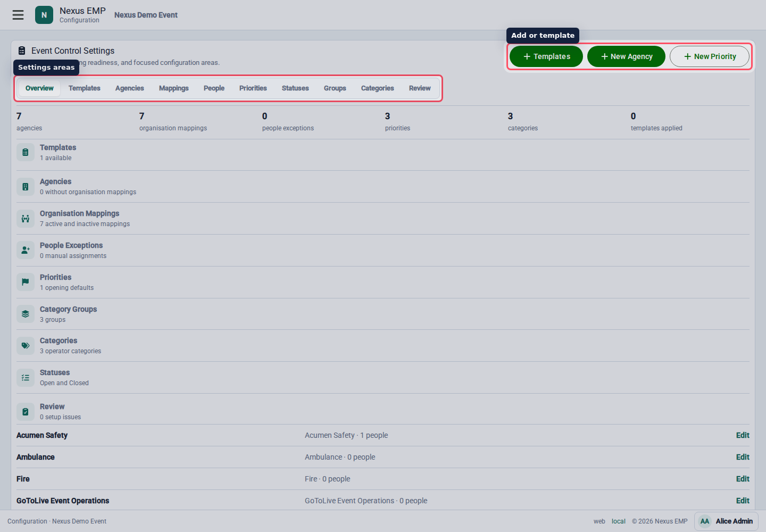The image size is (766, 532).
Task: Click the '3 priorities' statistic
Action: pos(397,122)
